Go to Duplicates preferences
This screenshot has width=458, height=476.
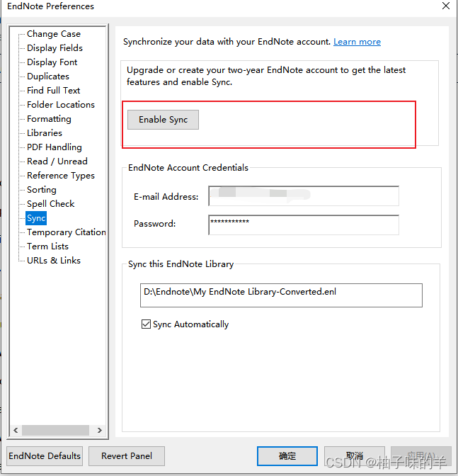tap(48, 76)
